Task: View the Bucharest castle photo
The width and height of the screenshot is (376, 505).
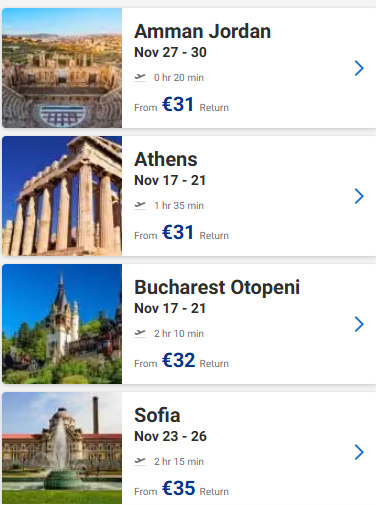Action: 62,324
